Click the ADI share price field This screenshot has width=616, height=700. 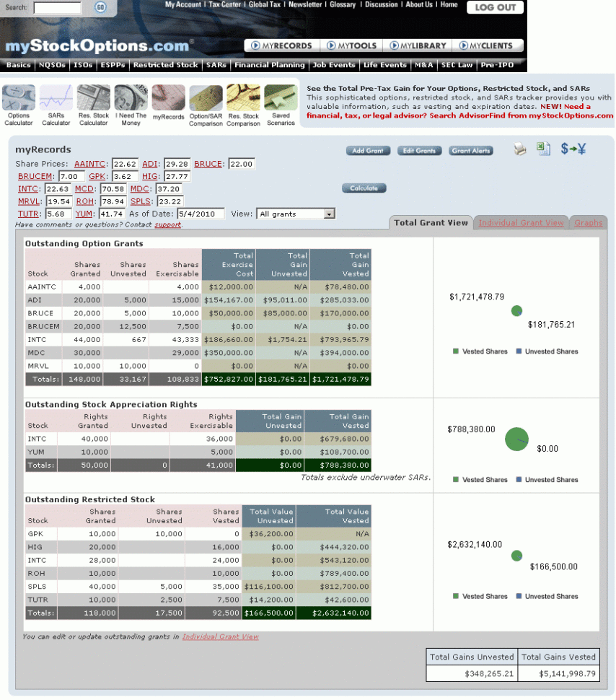tap(177, 164)
